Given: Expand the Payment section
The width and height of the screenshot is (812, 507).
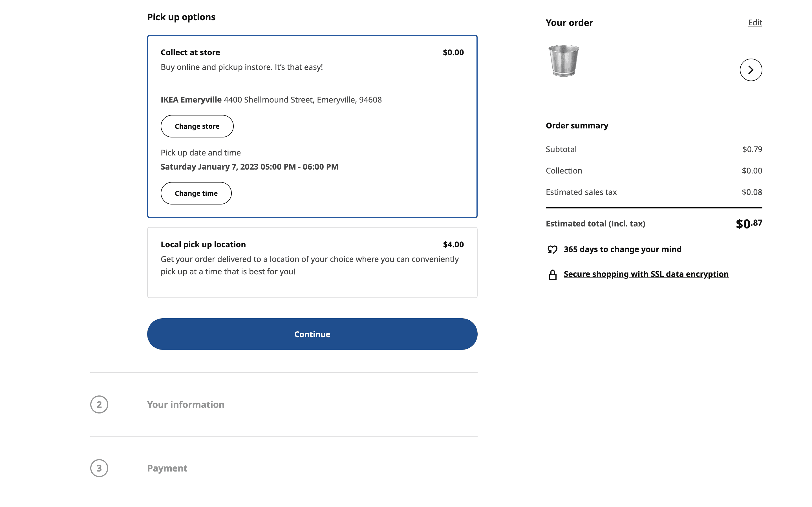Looking at the screenshot, I should [x=167, y=468].
